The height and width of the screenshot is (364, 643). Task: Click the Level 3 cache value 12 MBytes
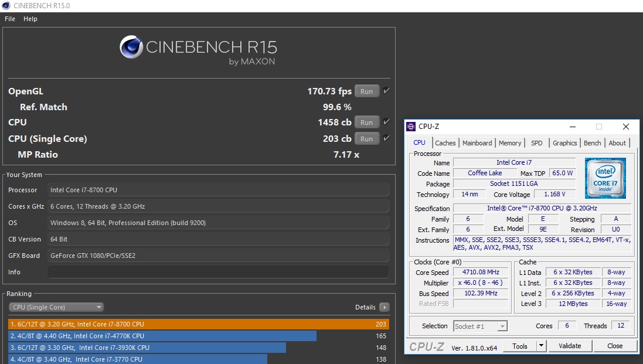(573, 304)
